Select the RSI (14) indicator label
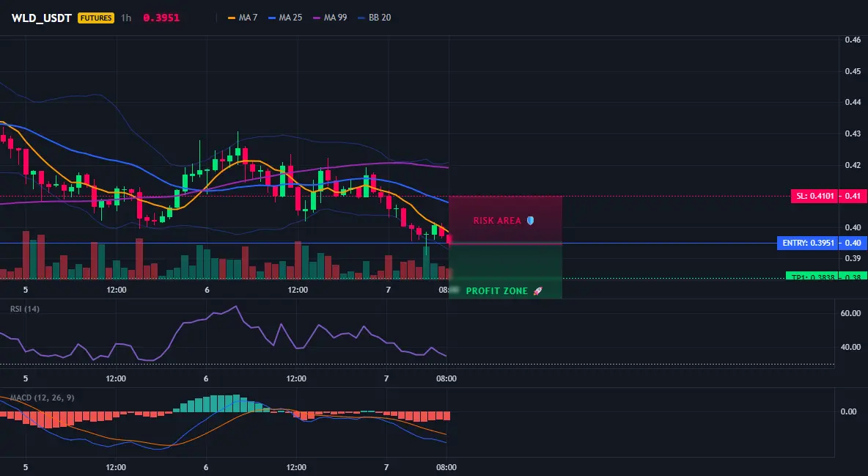The width and height of the screenshot is (868, 476). [x=25, y=309]
